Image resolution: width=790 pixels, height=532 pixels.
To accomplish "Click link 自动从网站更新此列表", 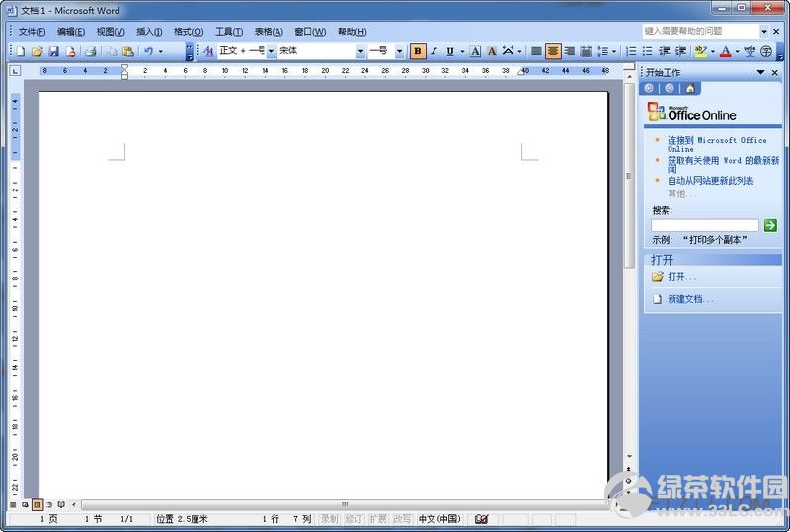I will 710,181.
